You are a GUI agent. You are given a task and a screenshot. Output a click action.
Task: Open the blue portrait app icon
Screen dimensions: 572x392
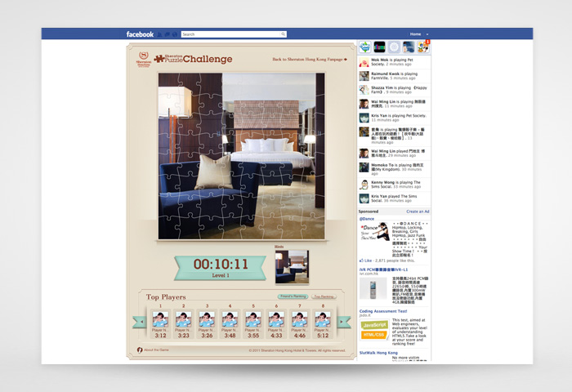tap(409, 47)
